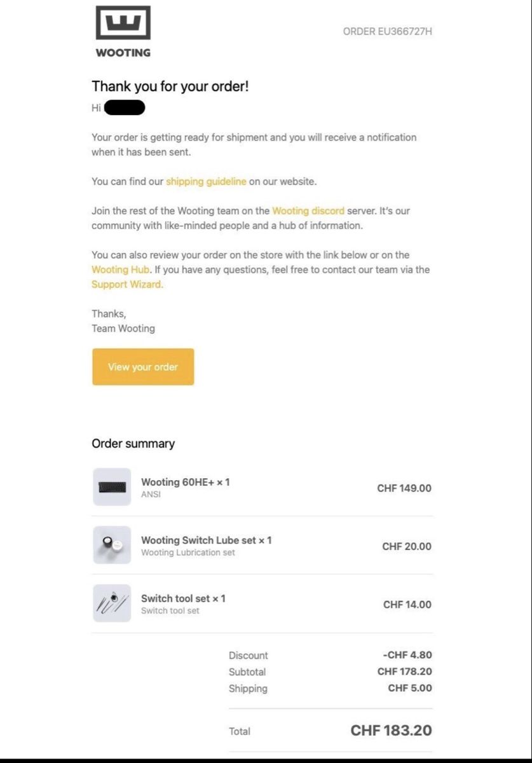
Task: Select the Switch Lube set thumbnail
Action: [x=112, y=545]
